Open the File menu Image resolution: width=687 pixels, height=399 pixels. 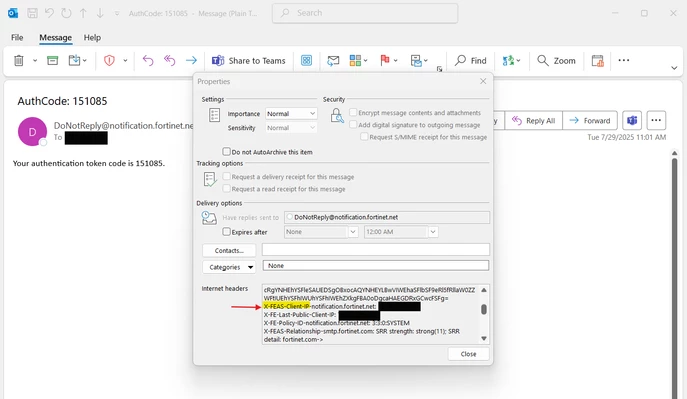pyautogui.click(x=17, y=38)
